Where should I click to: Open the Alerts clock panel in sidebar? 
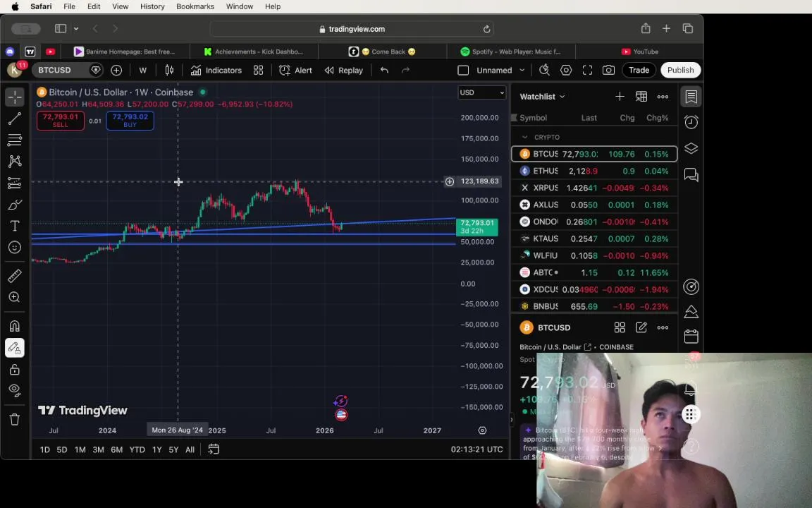[691, 122]
